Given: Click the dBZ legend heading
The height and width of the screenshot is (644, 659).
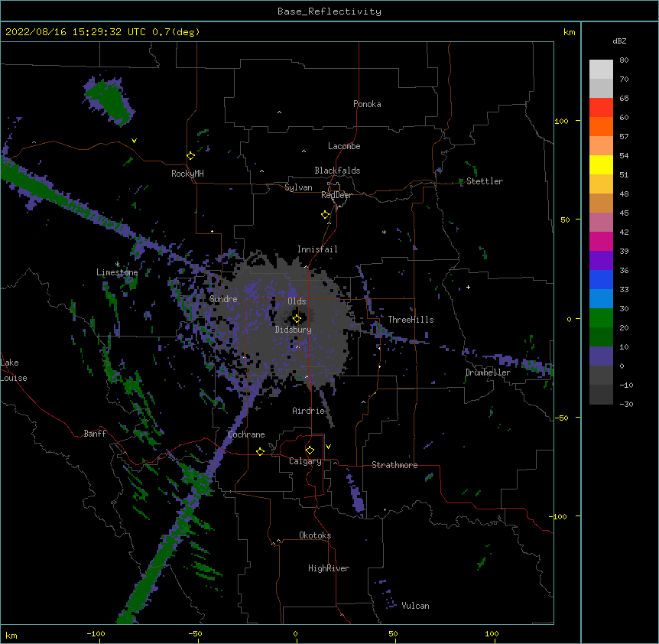Looking at the screenshot, I should click(x=619, y=41).
